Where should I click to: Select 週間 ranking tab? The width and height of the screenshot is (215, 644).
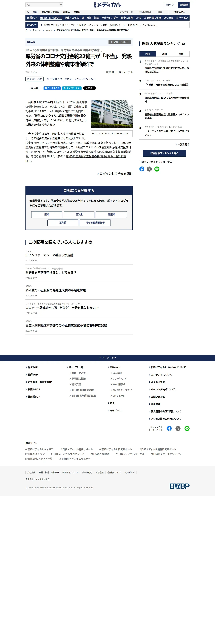[x=164, y=54]
